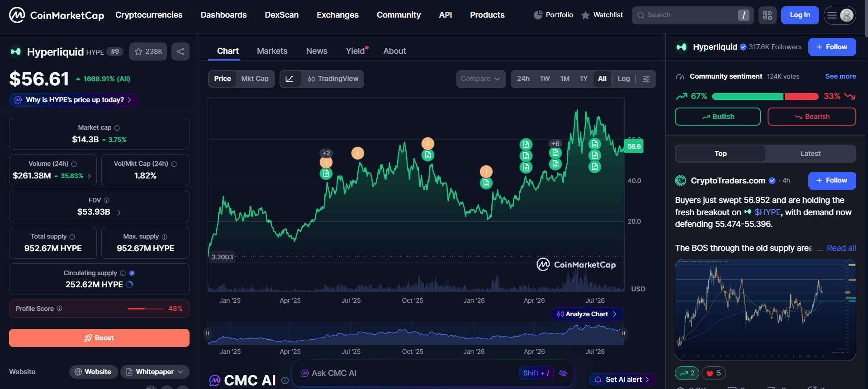Open the Watchlist star link
Image resolution: width=868 pixels, height=389 pixels.
602,15
